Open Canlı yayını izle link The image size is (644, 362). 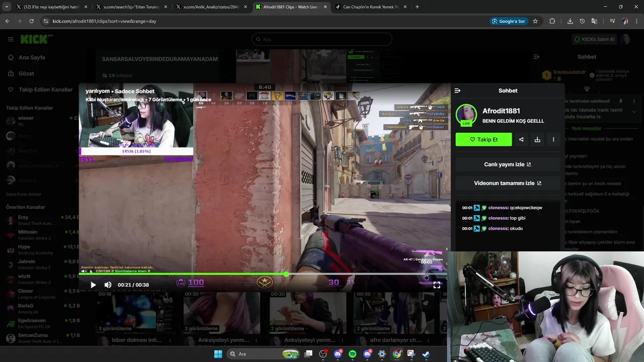(x=508, y=164)
